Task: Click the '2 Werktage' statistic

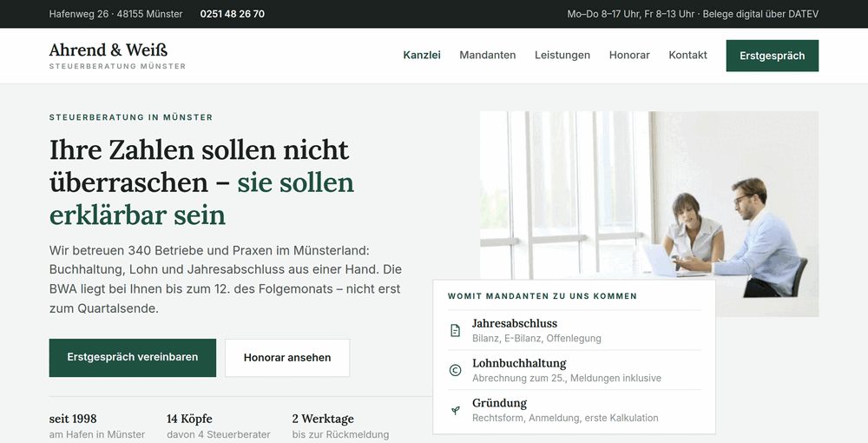Action: coord(323,419)
